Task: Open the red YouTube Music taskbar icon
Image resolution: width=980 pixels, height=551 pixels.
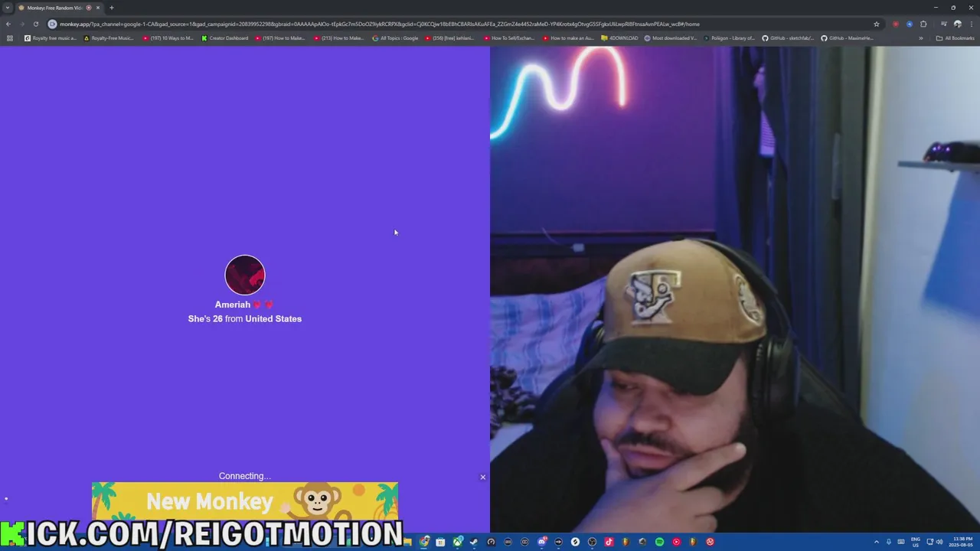Action: point(676,542)
